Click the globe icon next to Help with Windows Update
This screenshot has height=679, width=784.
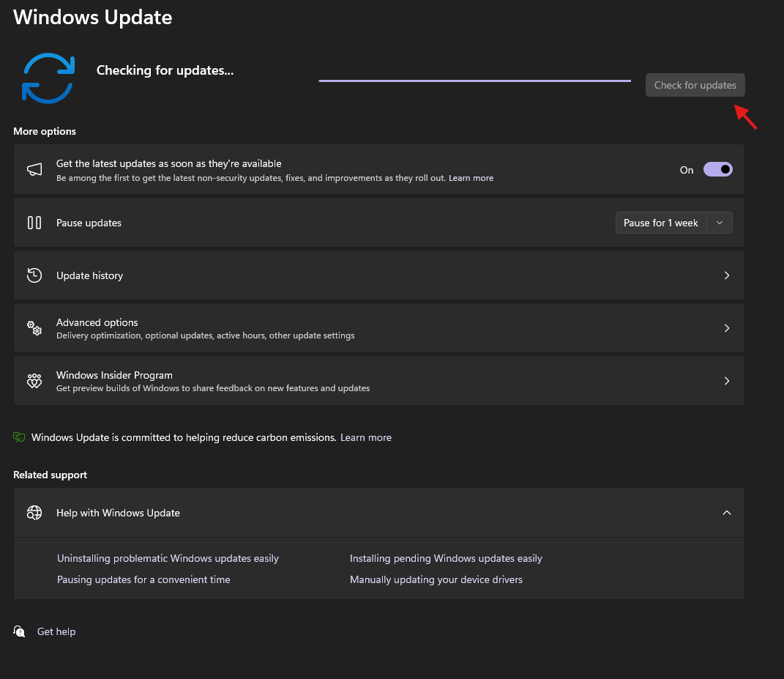click(x=34, y=513)
